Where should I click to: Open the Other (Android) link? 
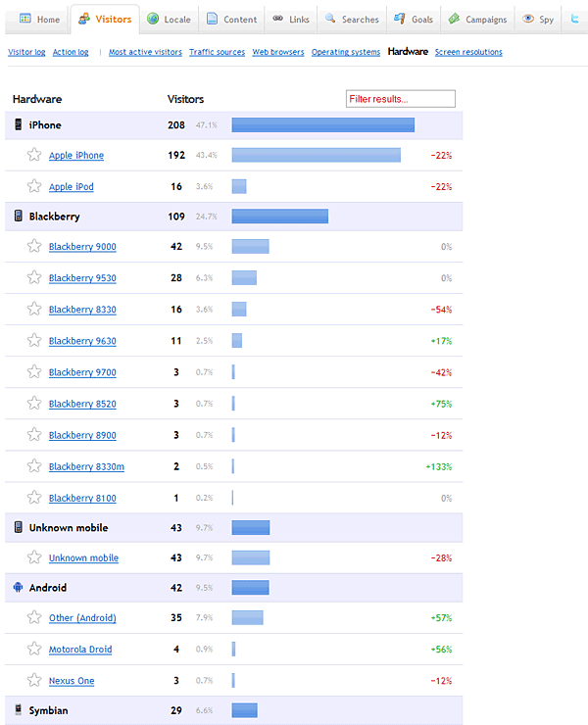[x=82, y=618]
